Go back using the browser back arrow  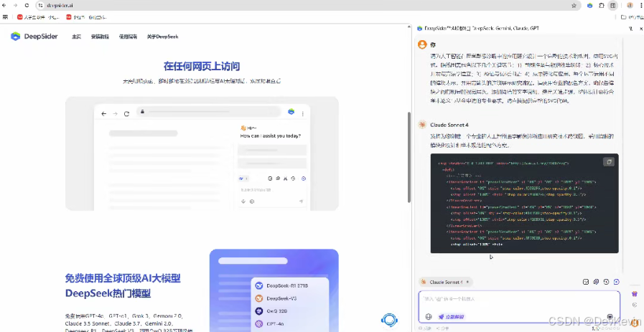[x=4, y=5]
